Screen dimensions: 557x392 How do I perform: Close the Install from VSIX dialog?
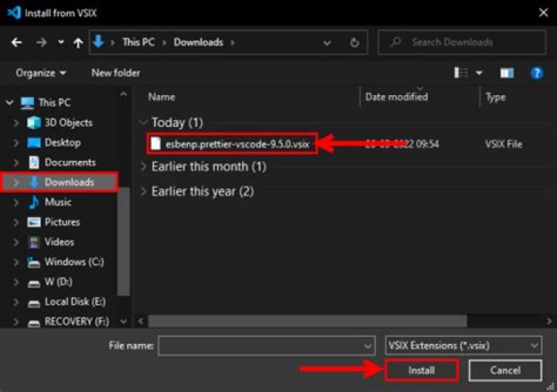pos(543,13)
